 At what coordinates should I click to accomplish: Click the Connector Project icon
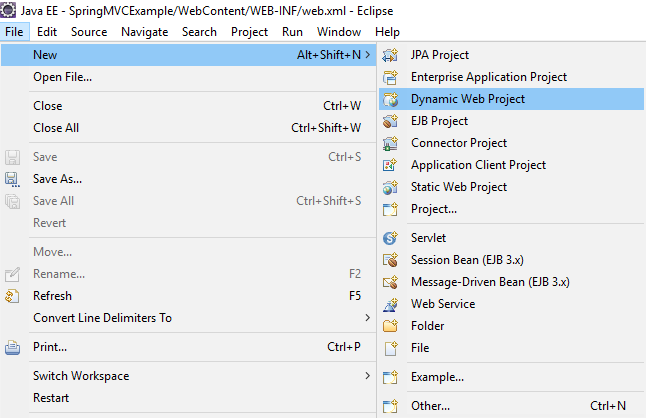coord(390,143)
